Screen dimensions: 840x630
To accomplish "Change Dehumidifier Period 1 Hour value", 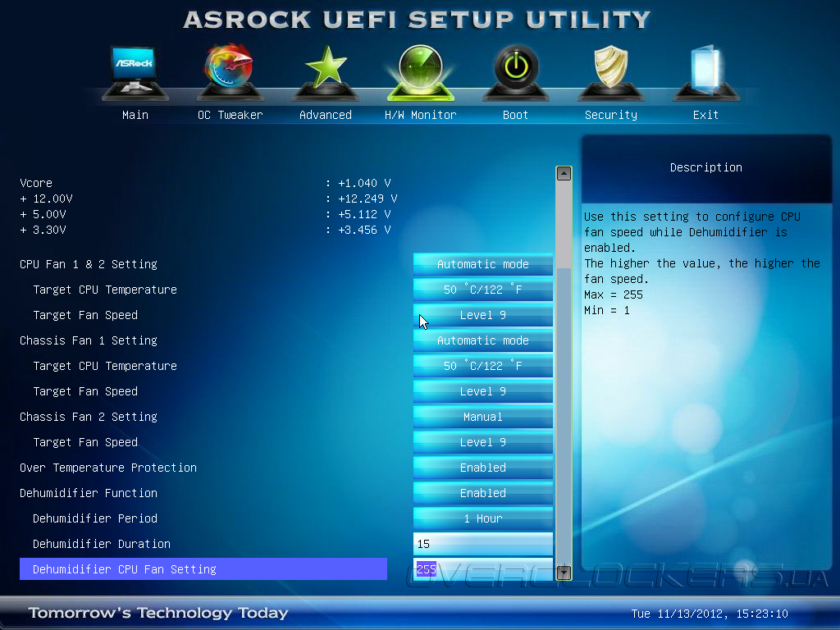I will coord(482,518).
